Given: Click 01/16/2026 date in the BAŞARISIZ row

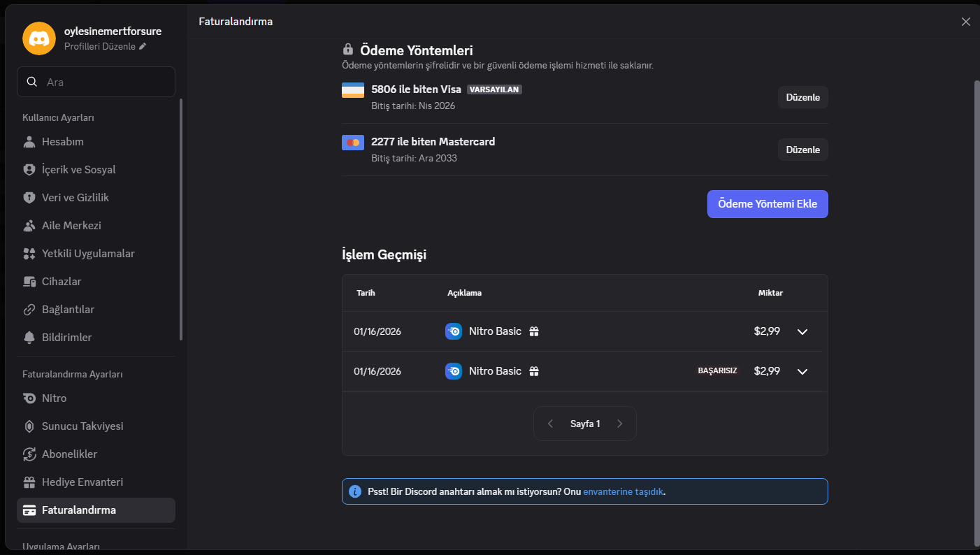Looking at the screenshot, I should [x=377, y=371].
